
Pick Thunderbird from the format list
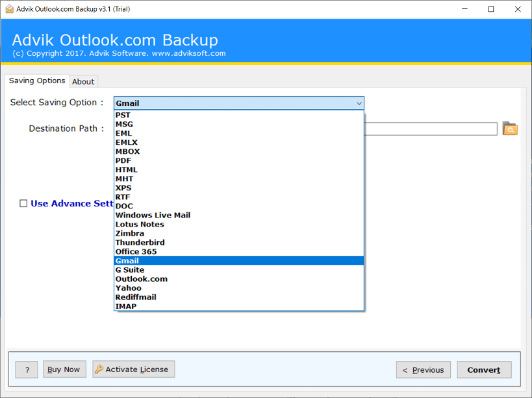(x=140, y=242)
